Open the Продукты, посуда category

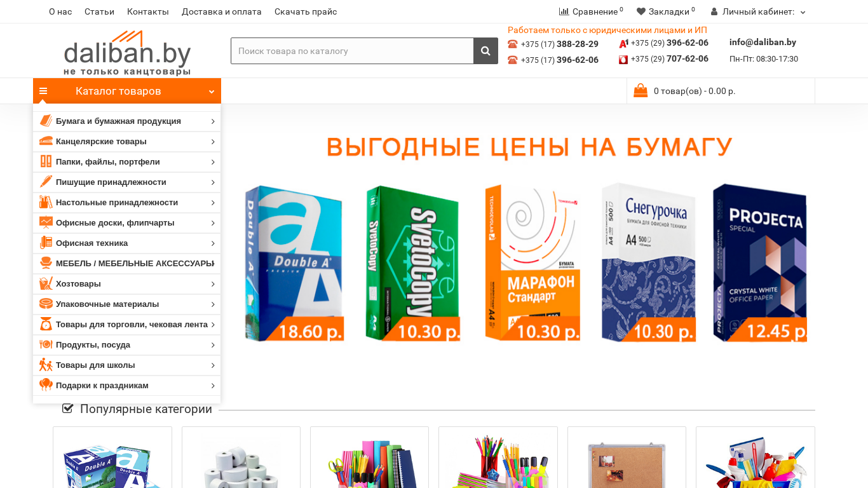tap(93, 344)
